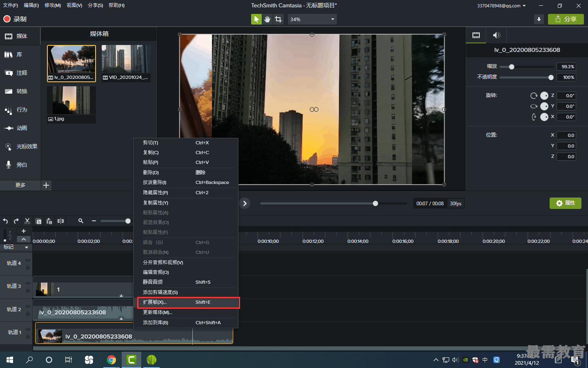Select 1.jpg image thumbnail
This screenshot has width=588, height=368.
71,104
